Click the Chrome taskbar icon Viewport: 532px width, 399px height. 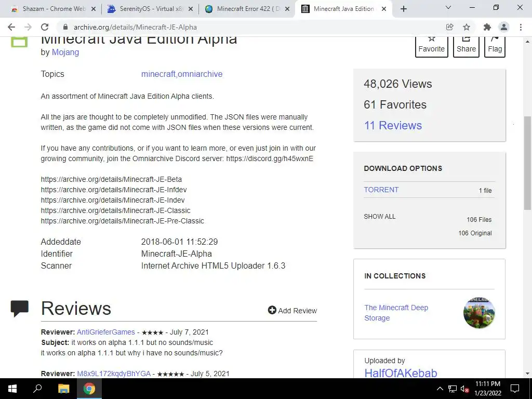[89, 389]
